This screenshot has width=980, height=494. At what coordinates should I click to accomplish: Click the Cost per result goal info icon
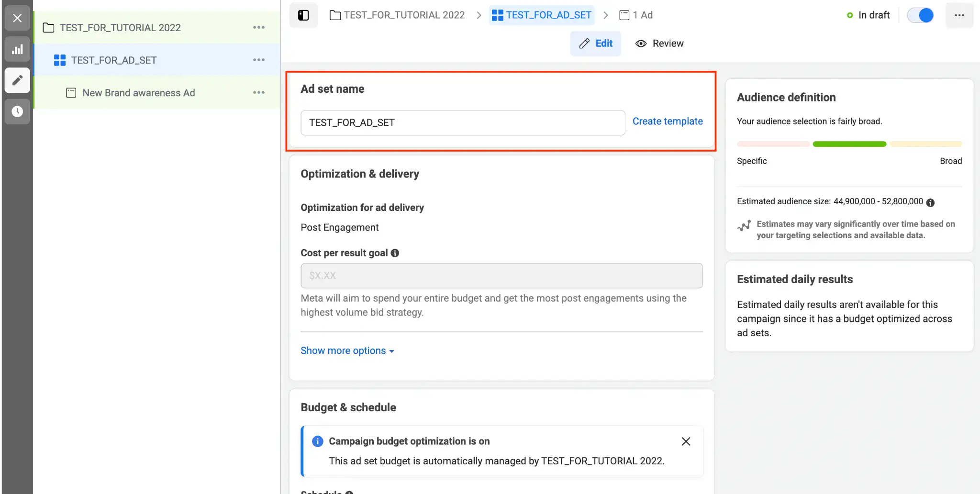(x=395, y=253)
